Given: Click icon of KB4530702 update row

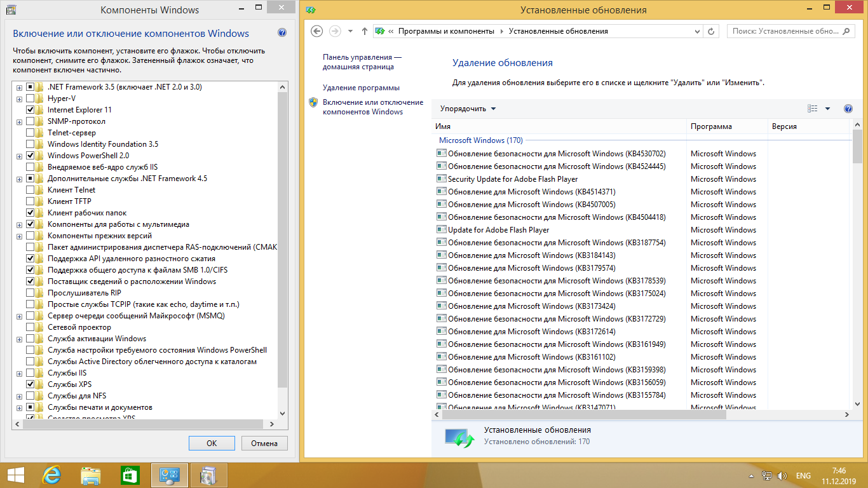Looking at the screenshot, I should click(442, 153).
